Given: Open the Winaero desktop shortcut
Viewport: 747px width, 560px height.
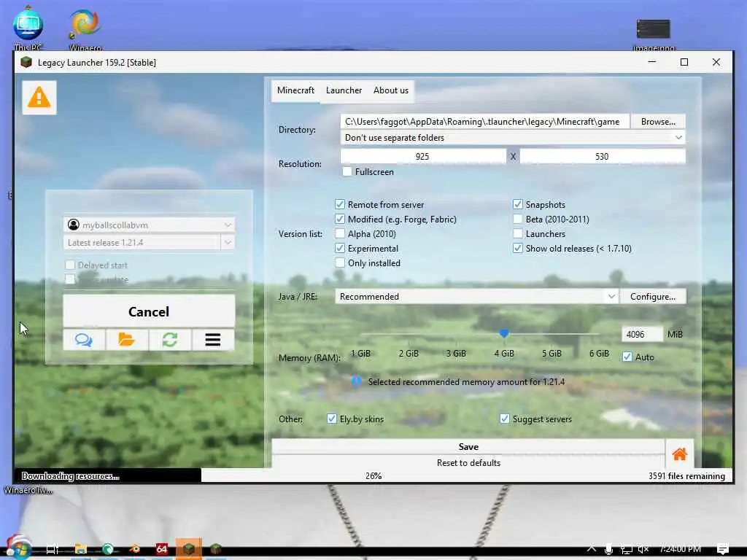Looking at the screenshot, I should pyautogui.click(x=85, y=28).
